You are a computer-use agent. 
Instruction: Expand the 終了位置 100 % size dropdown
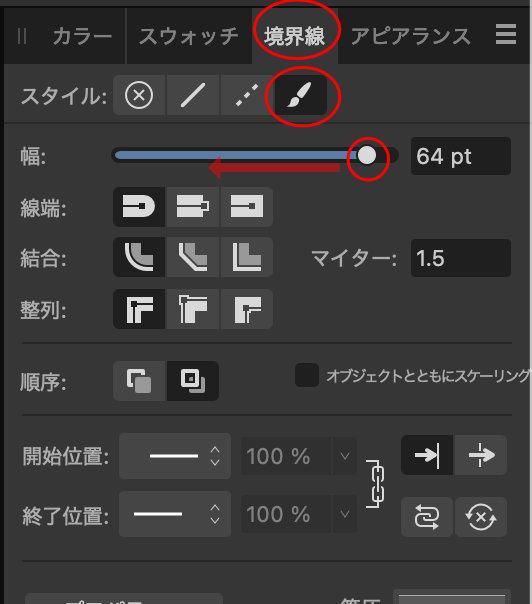coord(345,514)
